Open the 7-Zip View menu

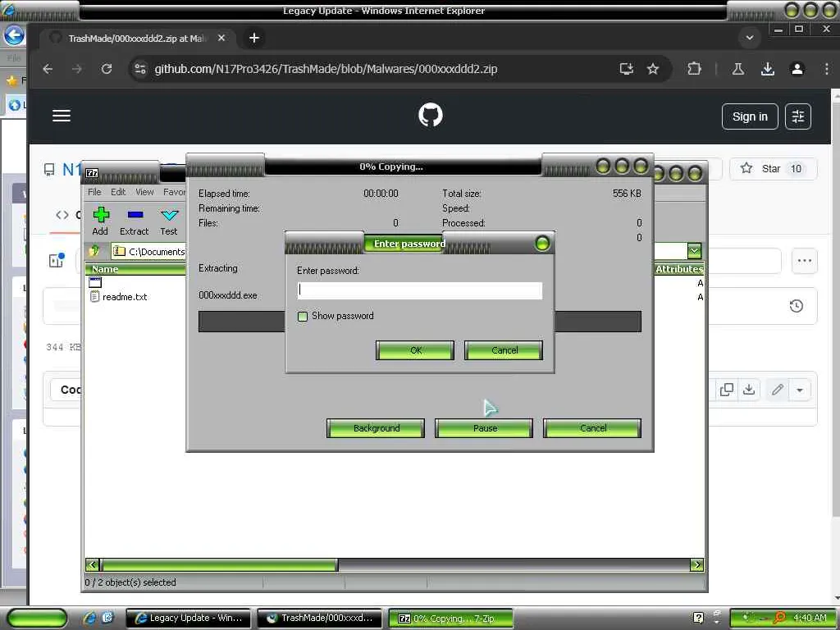point(144,192)
